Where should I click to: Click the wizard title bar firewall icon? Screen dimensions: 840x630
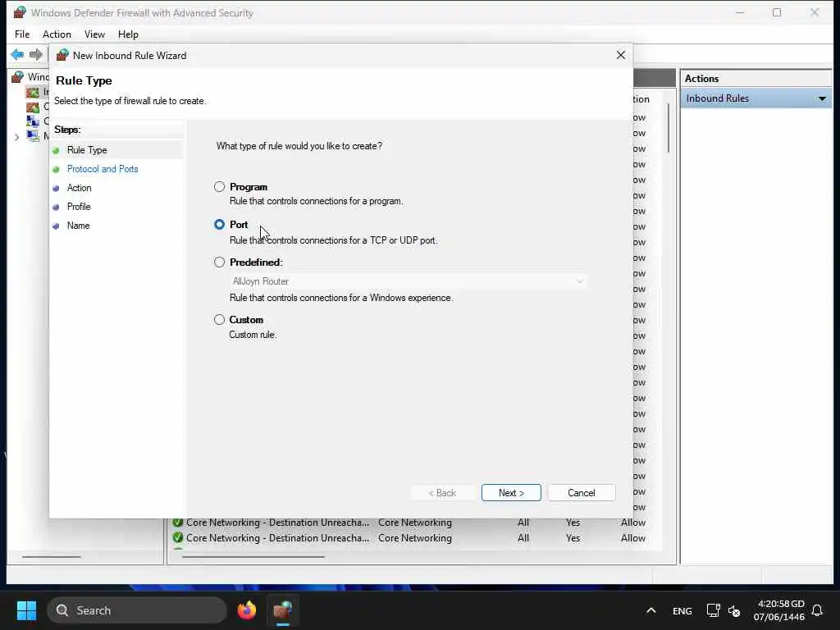62,55
